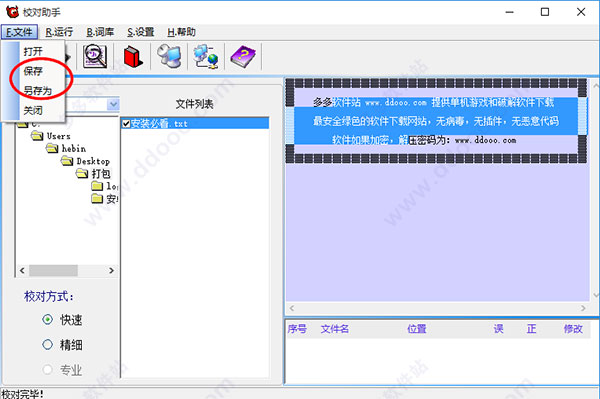Click the first text line 多多软件站

coord(434,102)
